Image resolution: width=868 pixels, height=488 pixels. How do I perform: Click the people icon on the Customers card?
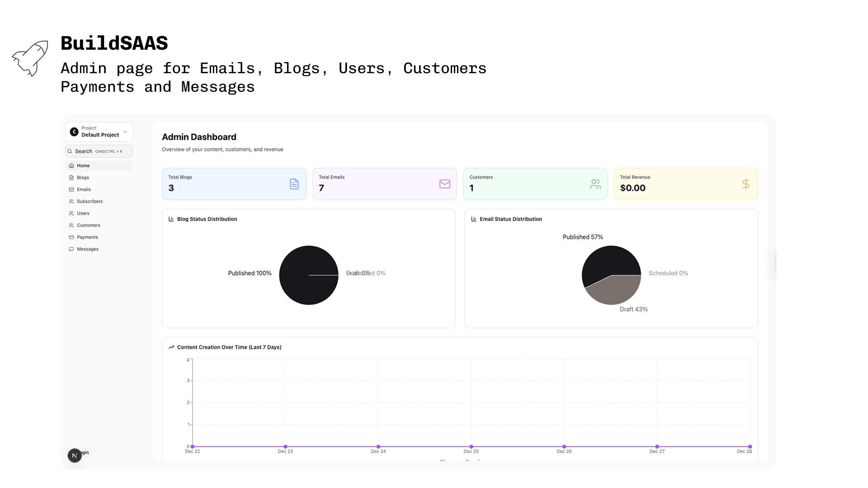(x=595, y=184)
